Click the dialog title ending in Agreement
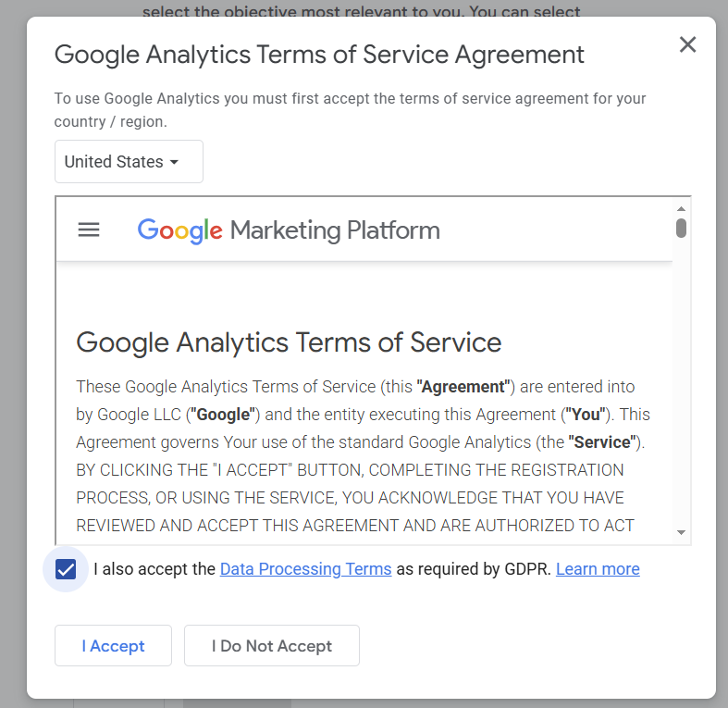728x708 pixels. 319,54
